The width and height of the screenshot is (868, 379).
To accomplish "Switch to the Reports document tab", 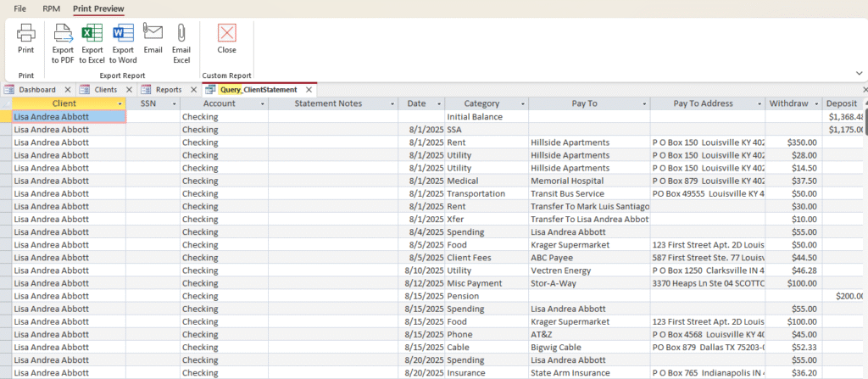I will click(168, 89).
